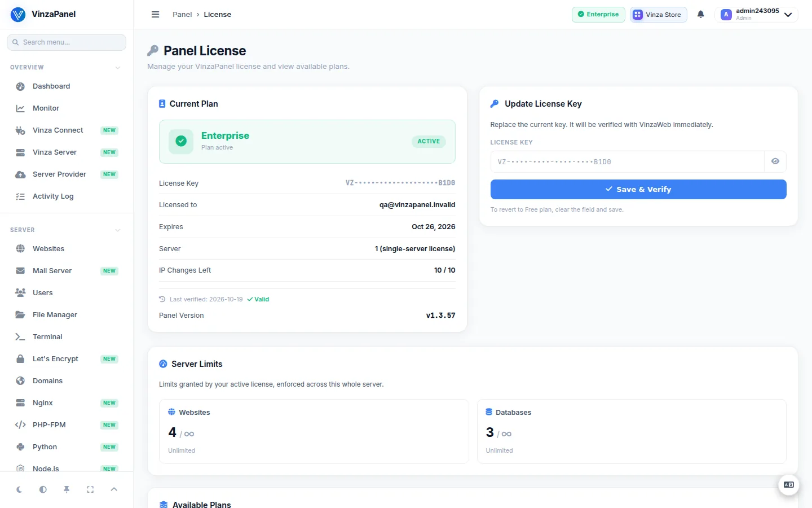Click the Enterprise plan active banner
The image size is (812, 508).
click(307, 142)
